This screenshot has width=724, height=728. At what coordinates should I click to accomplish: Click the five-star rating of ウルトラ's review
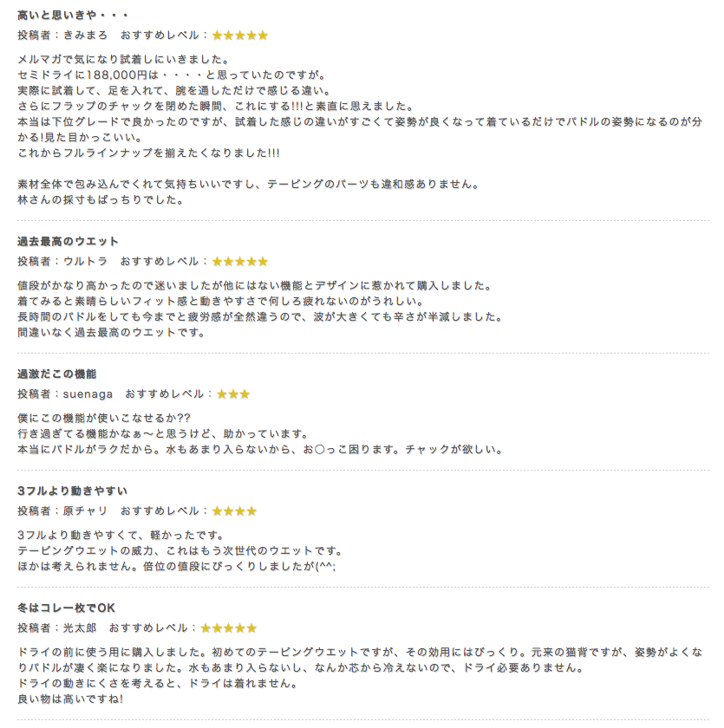coord(240,262)
